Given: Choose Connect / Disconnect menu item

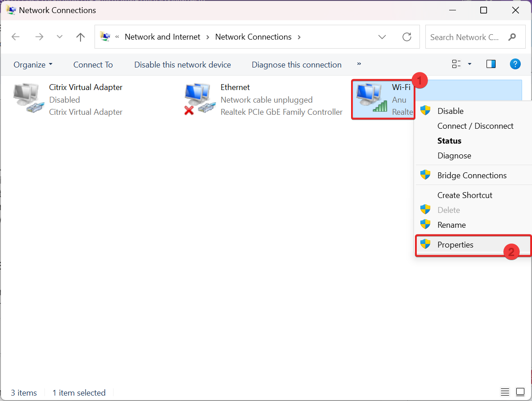Looking at the screenshot, I should click(473, 126).
